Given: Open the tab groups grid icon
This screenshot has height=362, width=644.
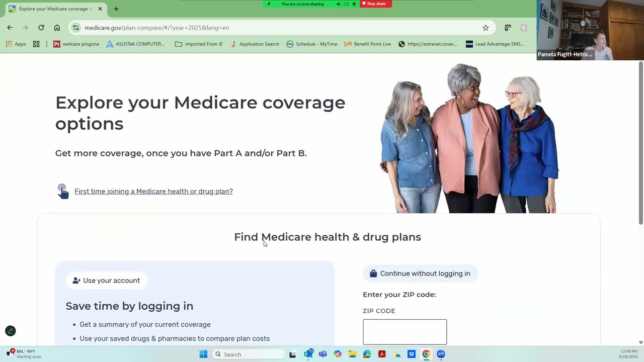Looking at the screenshot, I should (36, 44).
